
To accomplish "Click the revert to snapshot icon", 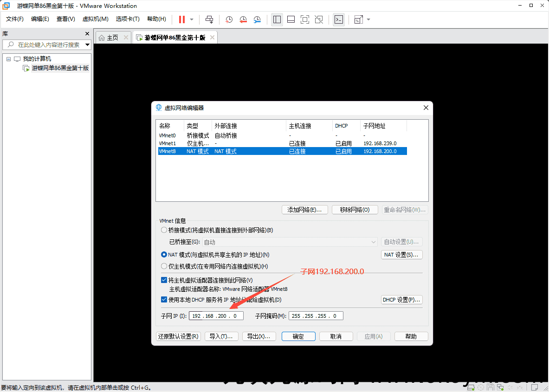I will (243, 19).
